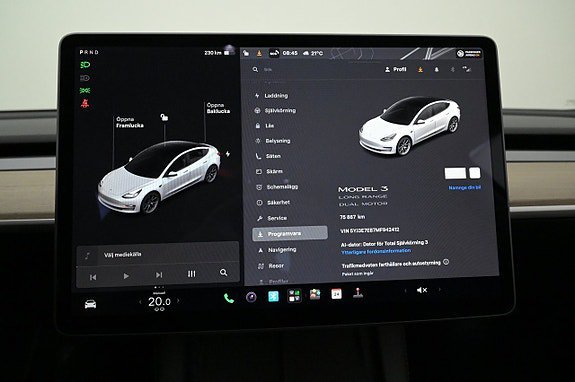
Task: Tap the lock icon in top status bar
Action: pyautogui.click(x=246, y=53)
